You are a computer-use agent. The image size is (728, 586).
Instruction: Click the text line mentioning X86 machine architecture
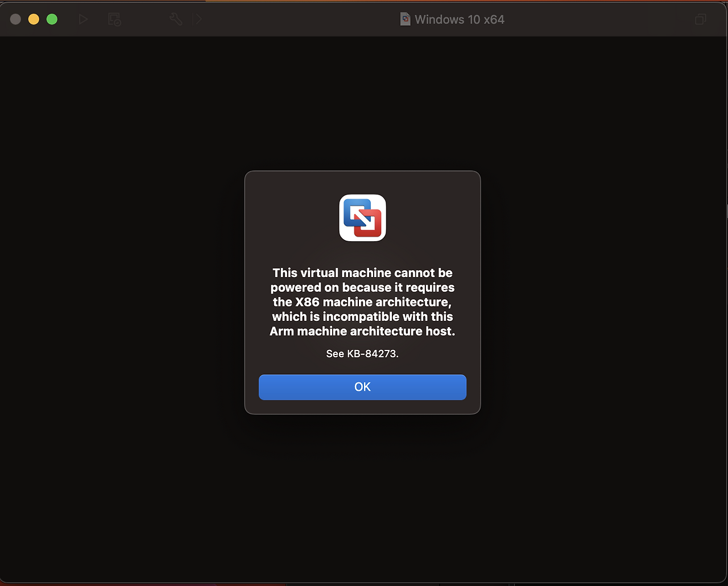pyautogui.click(x=362, y=302)
